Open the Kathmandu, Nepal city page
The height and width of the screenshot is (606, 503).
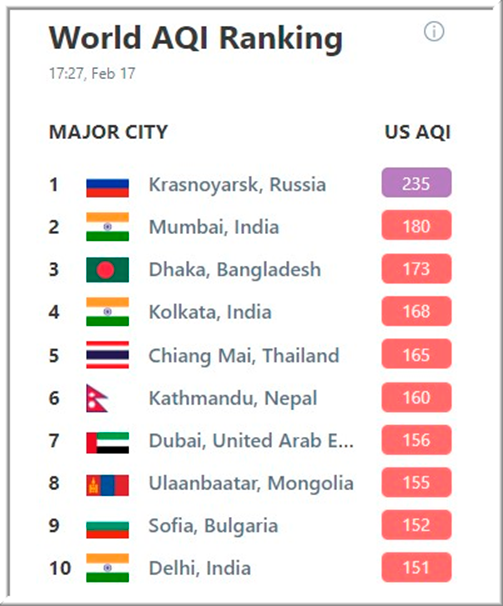pyautogui.click(x=233, y=398)
